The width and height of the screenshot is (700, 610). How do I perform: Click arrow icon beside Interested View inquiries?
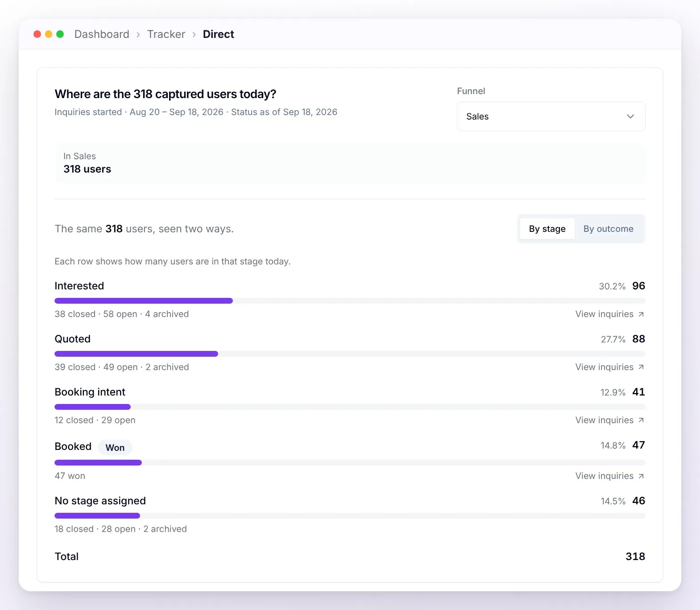pos(641,314)
